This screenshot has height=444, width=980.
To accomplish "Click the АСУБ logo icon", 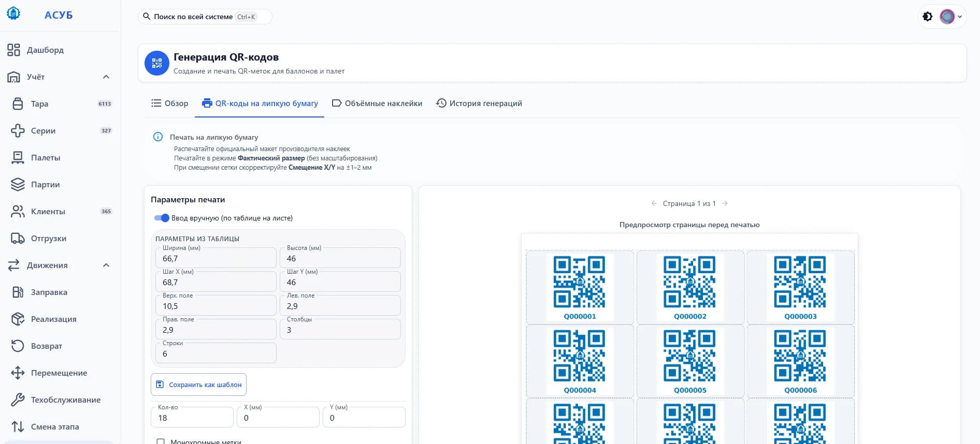I will tap(13, 13).
